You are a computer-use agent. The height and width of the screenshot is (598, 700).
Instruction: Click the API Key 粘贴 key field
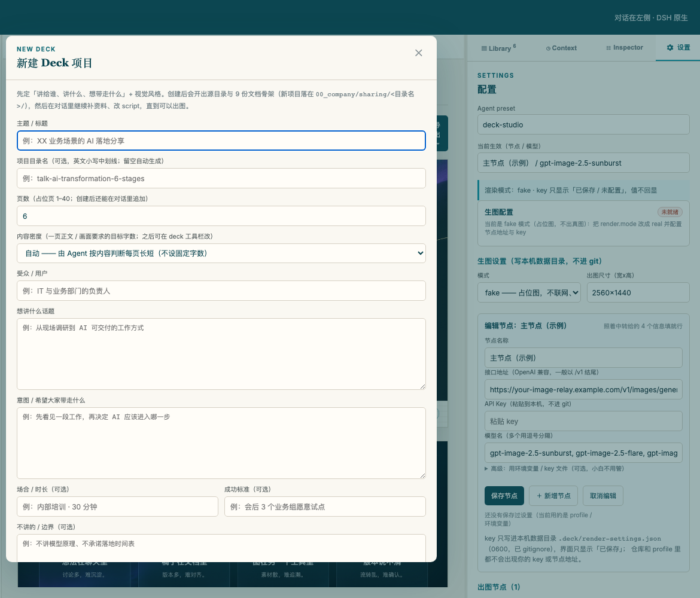(x=583, y=421)
